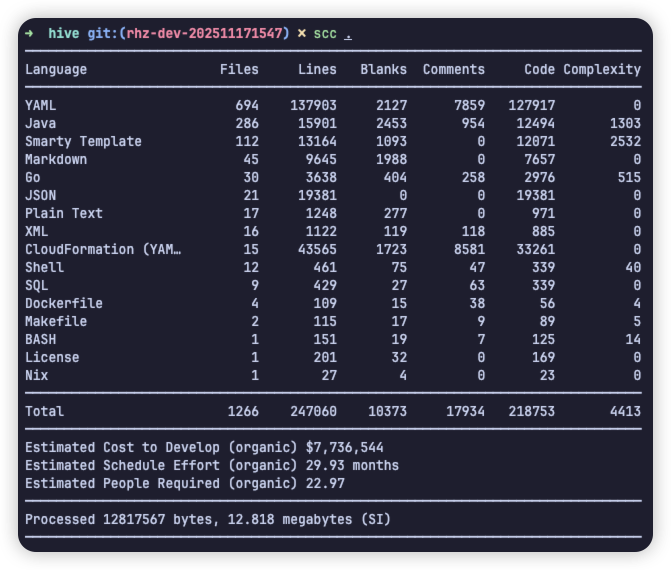Click the 'Lines' column header
The width and height of the screenshot is (671, 570).
click(317, 69)
